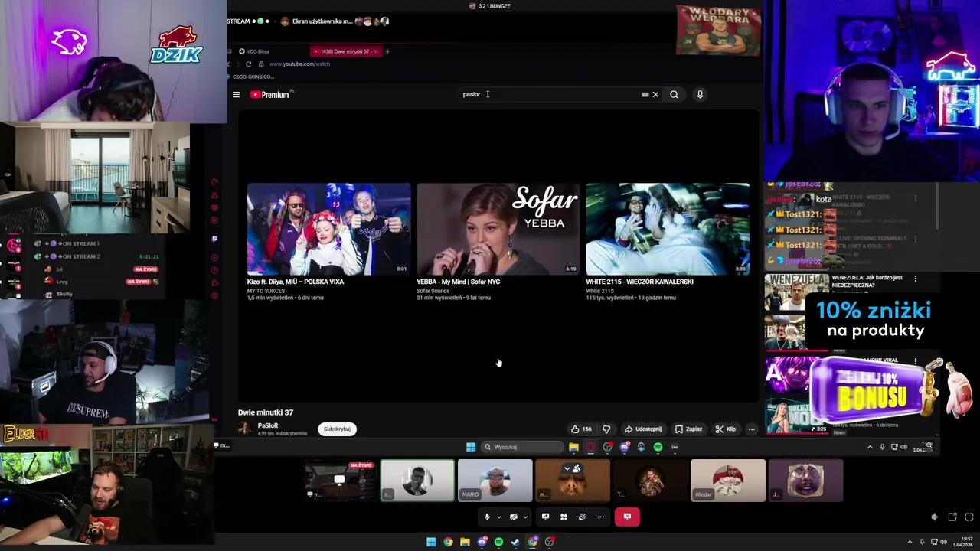Toggle camera on or off in call

pos(514,517)
